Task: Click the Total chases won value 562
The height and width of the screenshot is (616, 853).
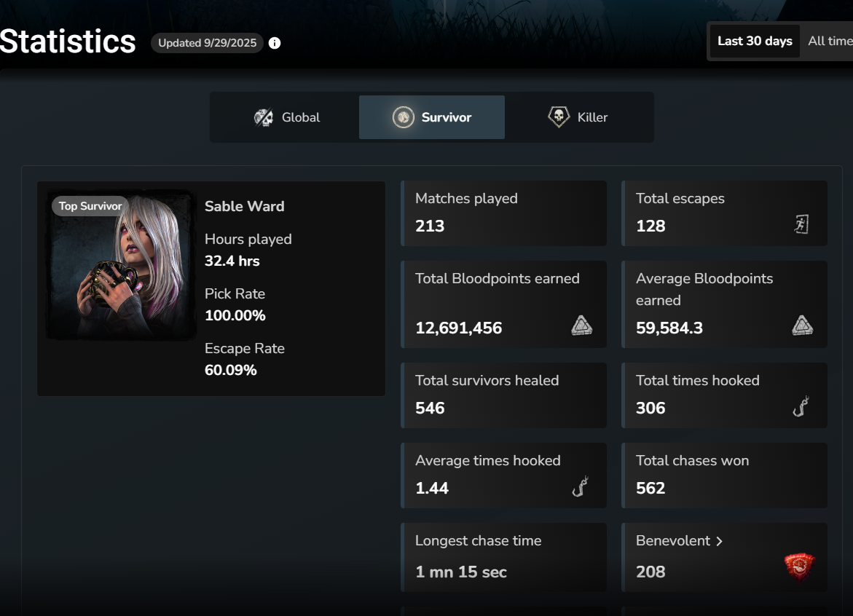Action: click(650, 489)
